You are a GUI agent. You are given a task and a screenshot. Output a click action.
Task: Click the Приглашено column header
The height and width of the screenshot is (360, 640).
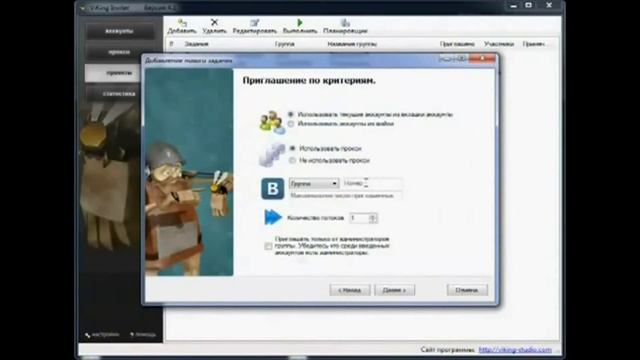(457, 44)
